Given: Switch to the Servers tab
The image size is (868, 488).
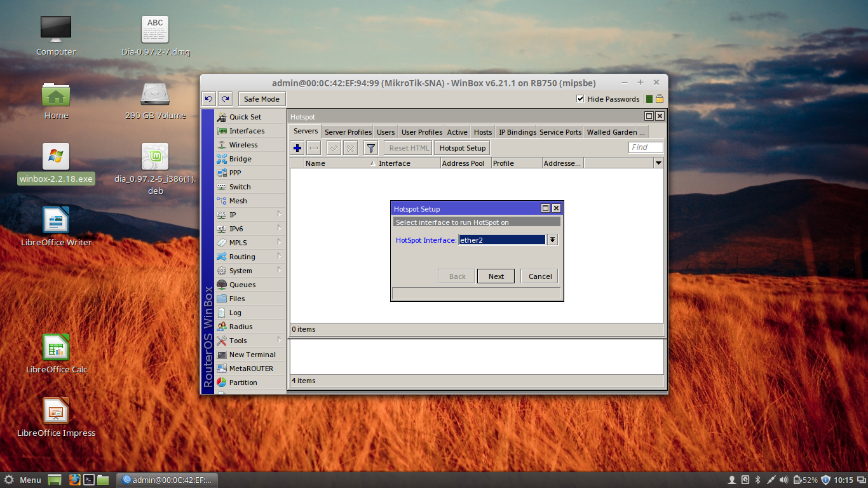Looking at the screenshot, I should coord(306,131).
